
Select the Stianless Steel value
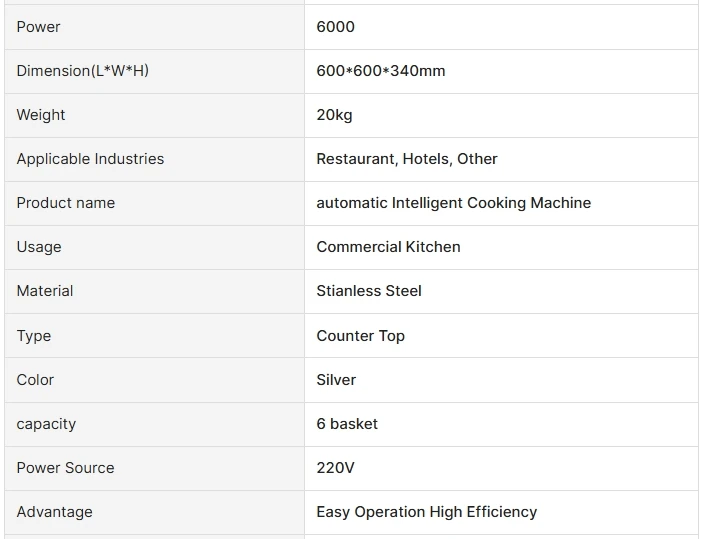[369, 291]
